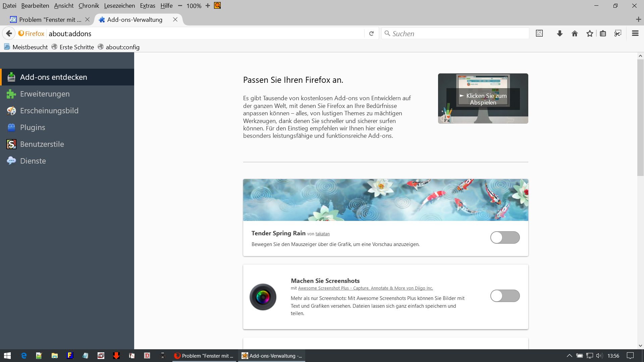Open the Home page icon
Viewport: 644px width, 362px height.
click(575, 34)
